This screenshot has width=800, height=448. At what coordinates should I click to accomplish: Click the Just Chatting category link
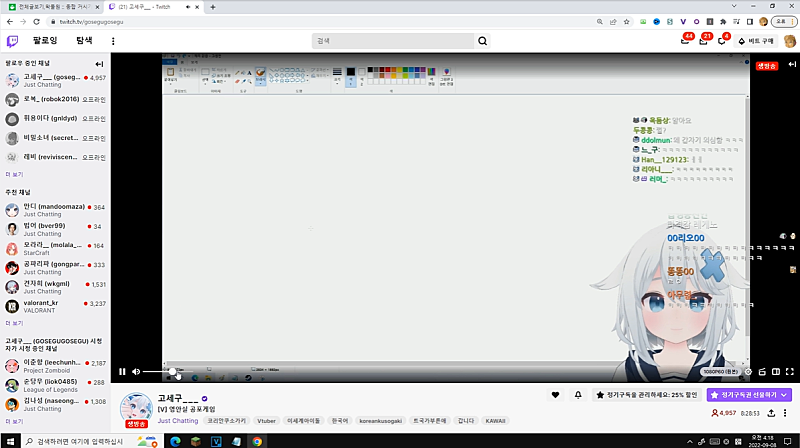(x=178, y=420)
